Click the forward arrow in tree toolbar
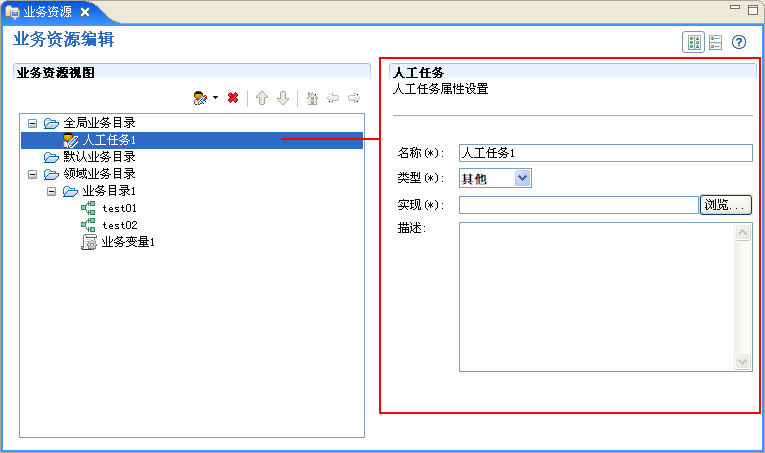 point(353,98)
